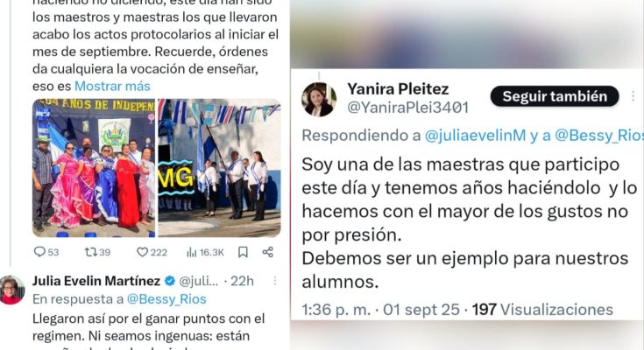View post analytics showing 16.3K views
The image size is (644, 350).
(205, 252)
